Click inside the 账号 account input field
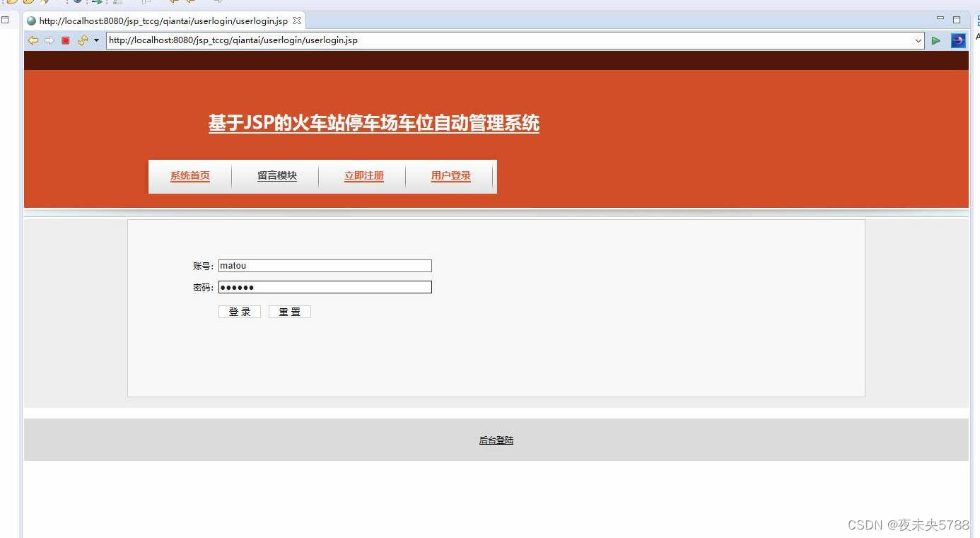Screen dimensions: 980x538 pos(325,265)
